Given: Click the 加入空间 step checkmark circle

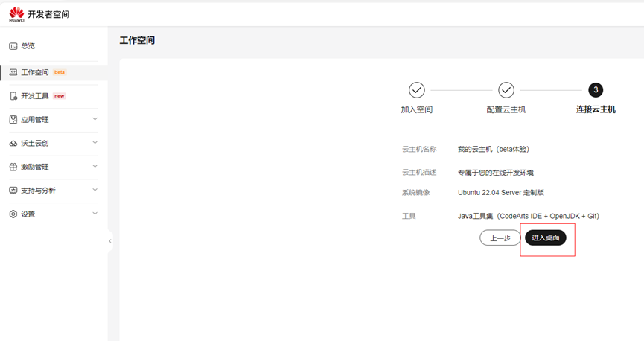Looking at the screenshot, I should pos(416,90).
